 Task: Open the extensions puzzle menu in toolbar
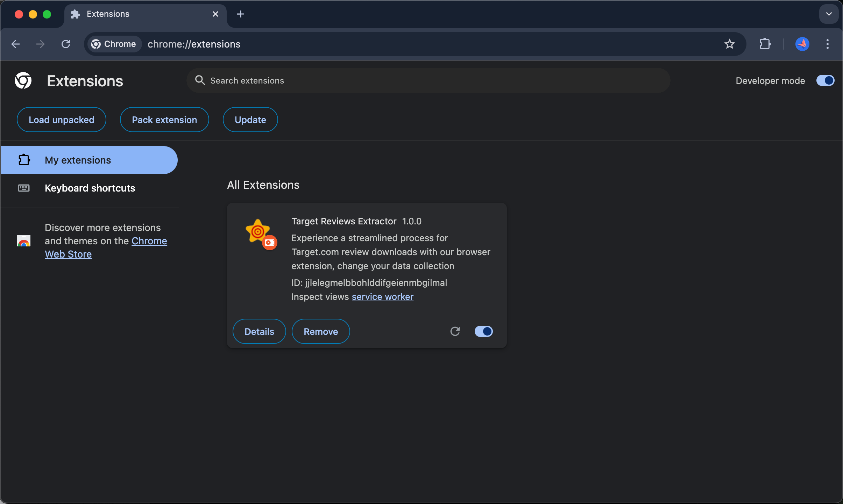(x=765, y=44)
